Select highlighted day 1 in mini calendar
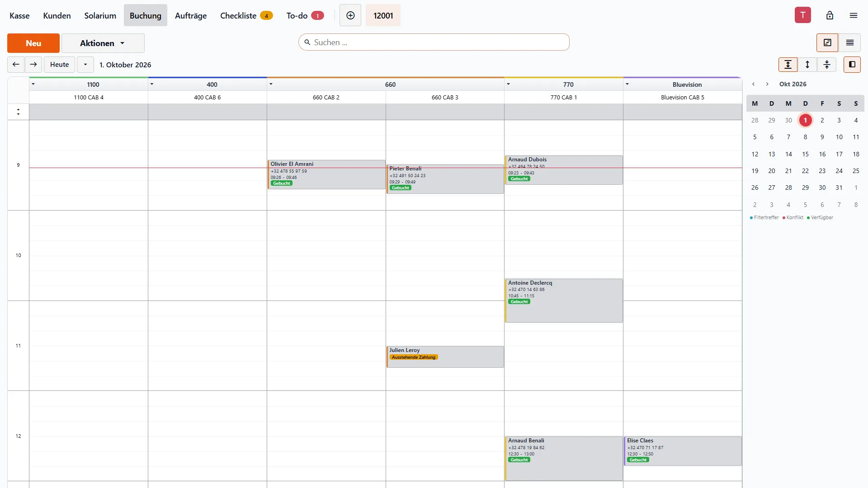 click(x=805, y=120)
